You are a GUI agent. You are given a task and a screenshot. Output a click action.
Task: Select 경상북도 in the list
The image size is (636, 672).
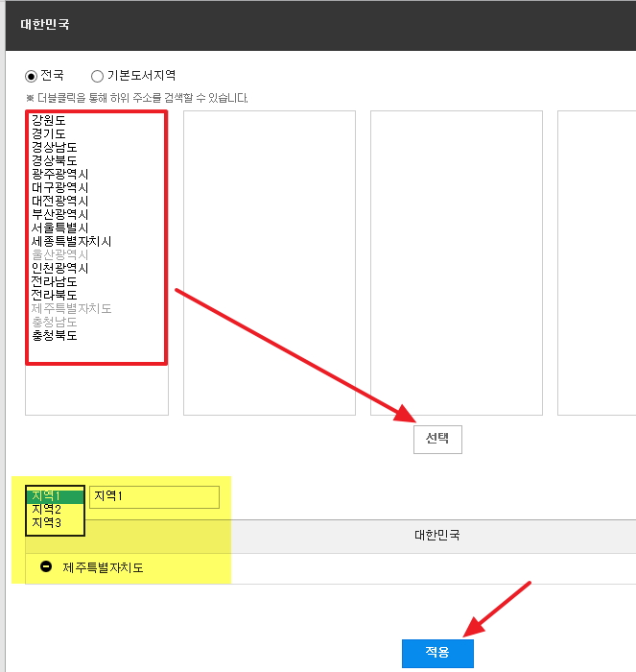tap(55, 160)
